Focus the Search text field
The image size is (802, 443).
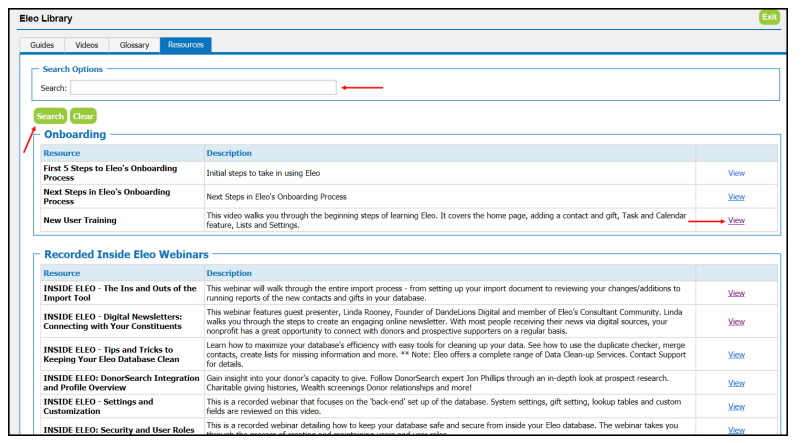click(204, 88)
